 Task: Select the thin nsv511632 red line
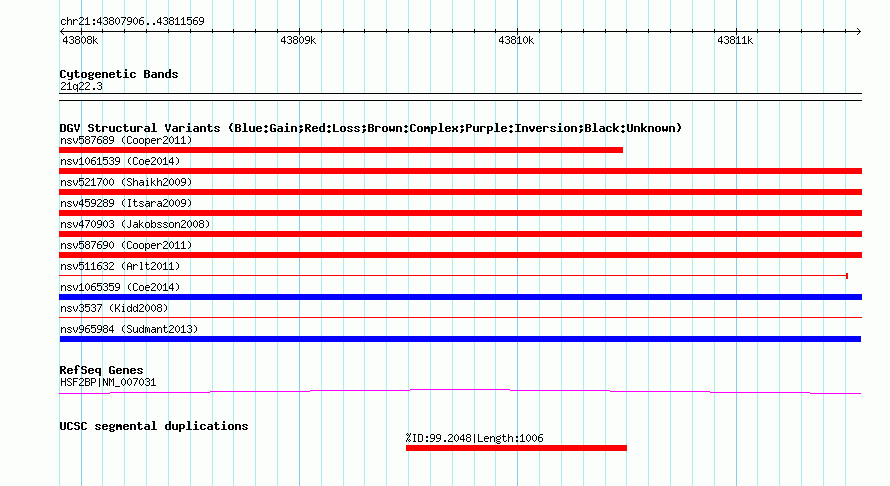click(x=454, y=276)
